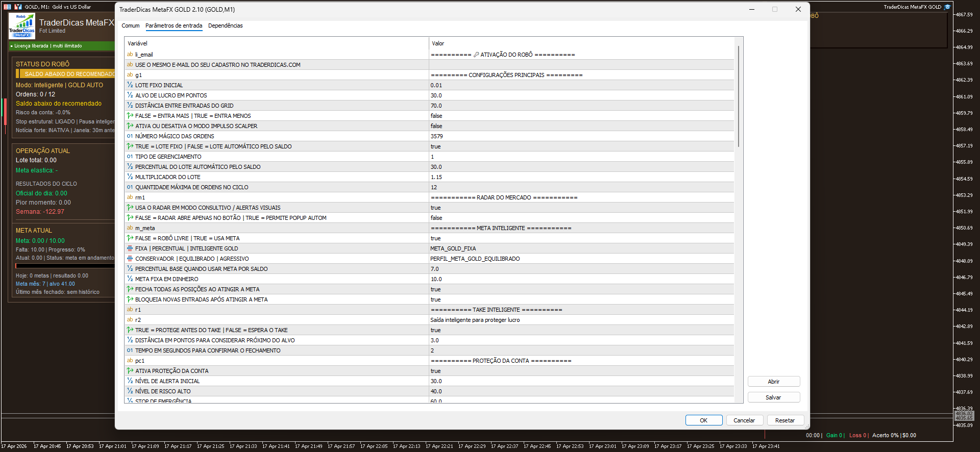The image size is (980, 452).
Task: Click the candlestick chart icon beside GOLD, M1
Action: coord(18,7)
